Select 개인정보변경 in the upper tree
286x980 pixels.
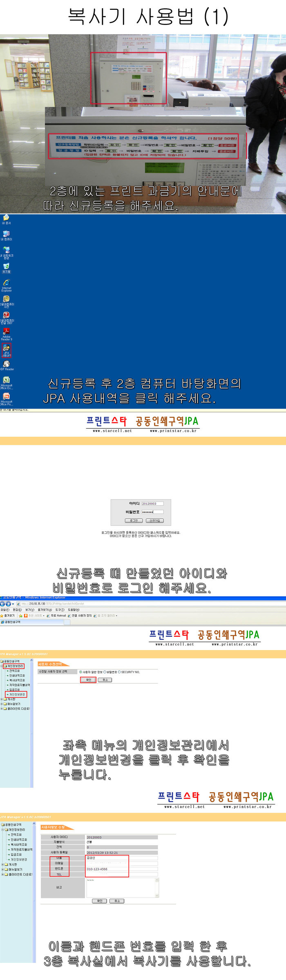(x=17, y=694)
